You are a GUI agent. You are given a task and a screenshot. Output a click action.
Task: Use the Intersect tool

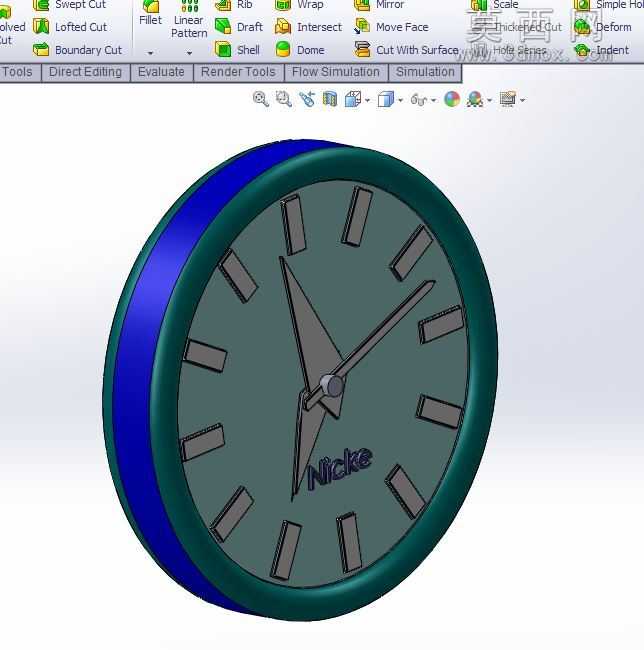[308, 27]
